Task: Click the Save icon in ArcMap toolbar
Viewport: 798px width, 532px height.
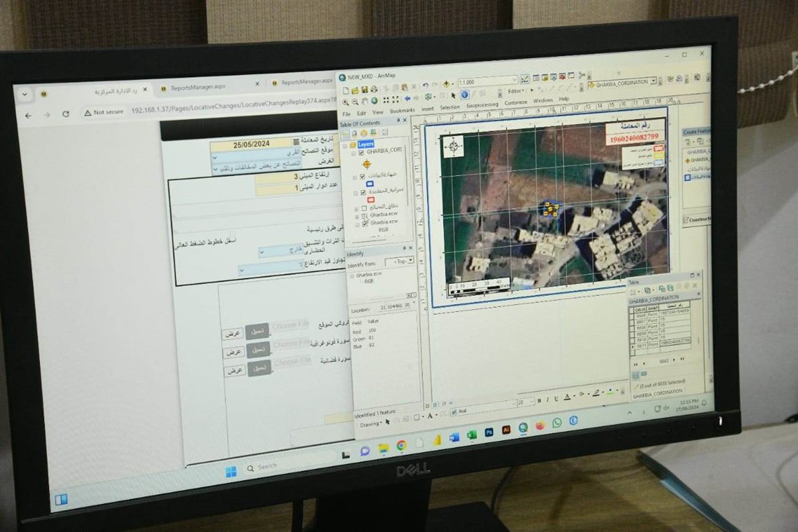Action: (364, 90)
